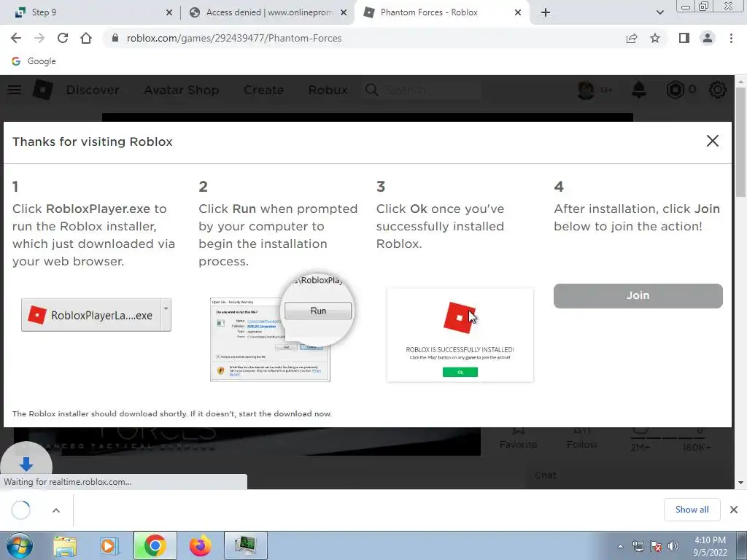Click the scrollbar down arrow
The image size is (747, 560).
pyautogui.click(x=740, y=483)
